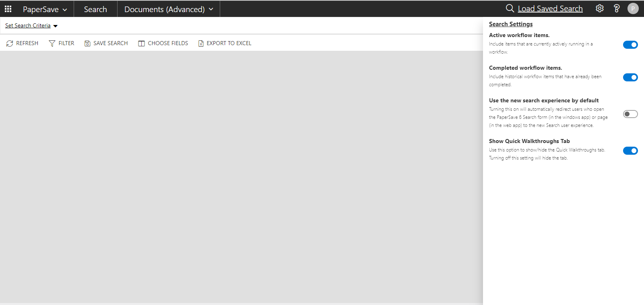Viewport: 644px width, 305px height.
Task: Click the Load Saved Search link
Action: pyautogui.click(x=550, y=9)
